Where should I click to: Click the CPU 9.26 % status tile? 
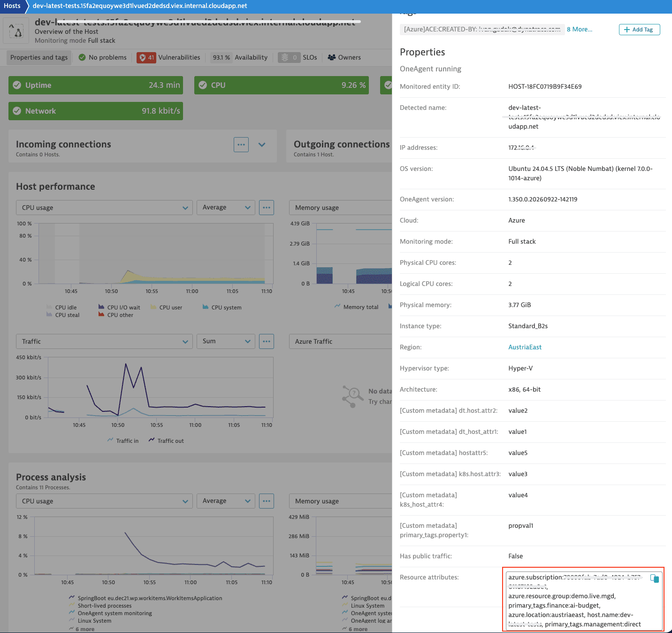point(282,85)
